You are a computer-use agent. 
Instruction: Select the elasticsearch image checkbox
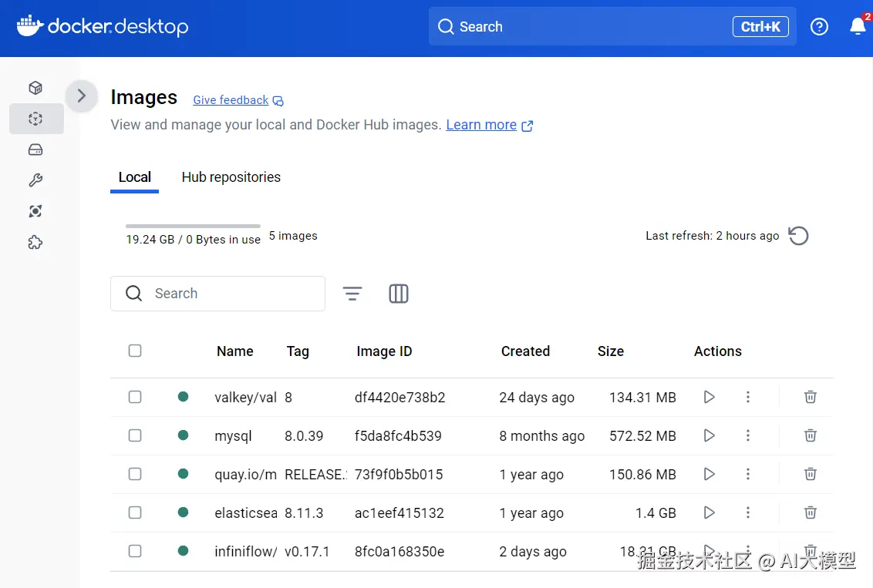pyautogui.click(x=135, y=512)
